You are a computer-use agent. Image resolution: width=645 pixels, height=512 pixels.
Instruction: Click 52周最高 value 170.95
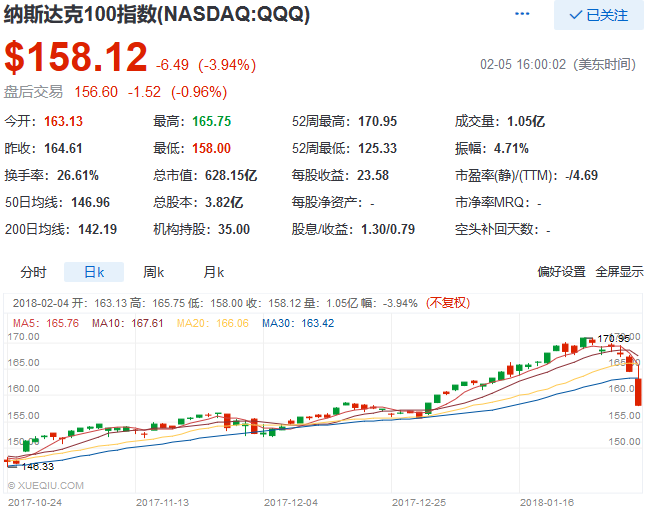(377, 121)
